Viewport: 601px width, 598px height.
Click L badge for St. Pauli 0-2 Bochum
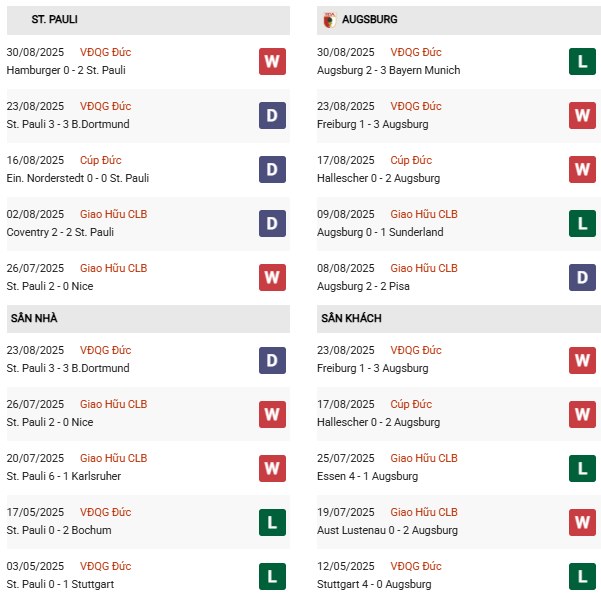click(x=272, y=522)
